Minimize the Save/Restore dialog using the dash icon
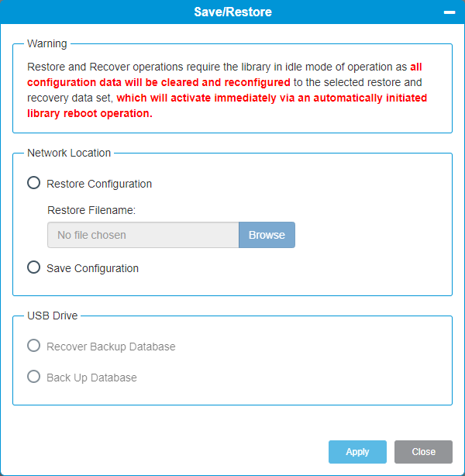465x476 pixels. click(x=449, y=12)
